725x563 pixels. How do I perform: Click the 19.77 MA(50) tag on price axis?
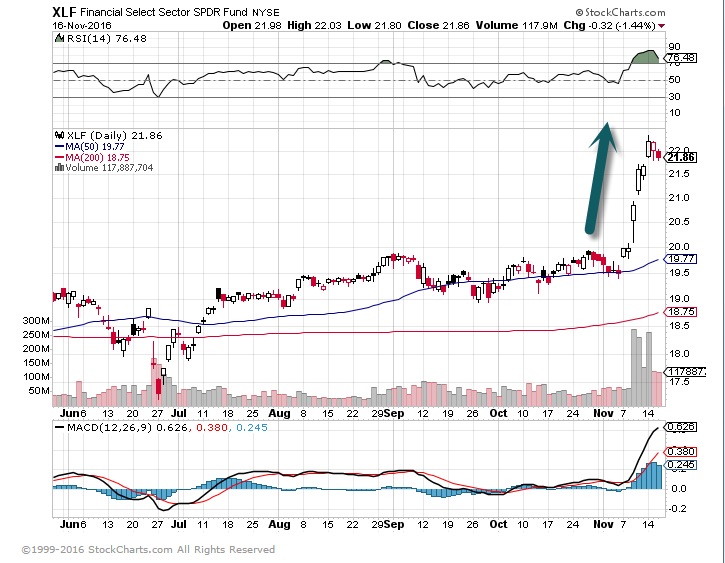click(x=680, y=259)
